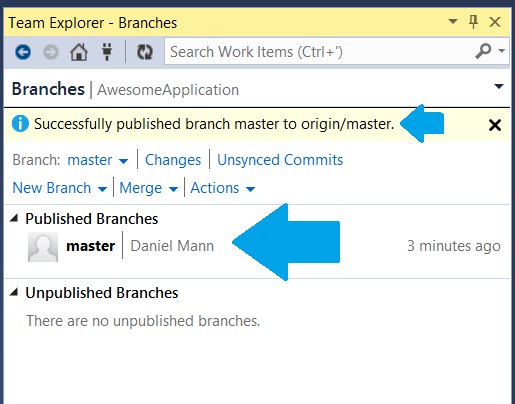Open the Branch master dropdown
Image resolution: width=515 pixels, height=404 pixels.
(x=97, y=160)
